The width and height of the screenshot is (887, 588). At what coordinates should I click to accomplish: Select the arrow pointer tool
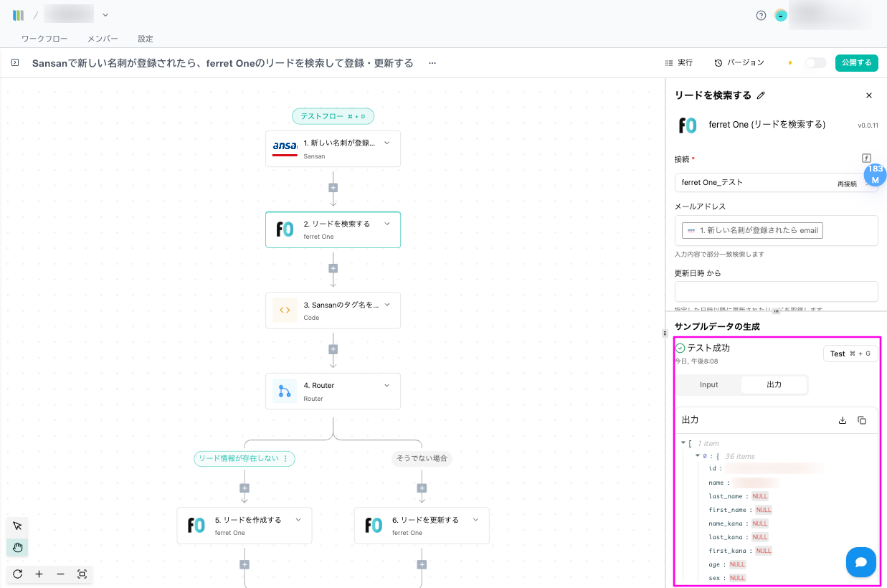click(x=18, y=526)
